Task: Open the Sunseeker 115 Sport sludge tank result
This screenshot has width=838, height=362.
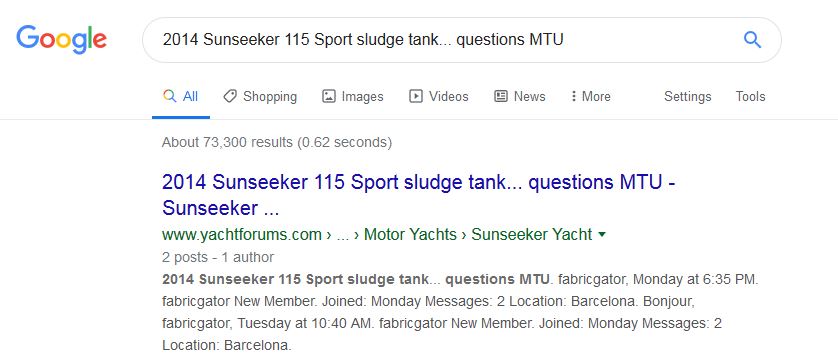Action: [x=419, y=195]
